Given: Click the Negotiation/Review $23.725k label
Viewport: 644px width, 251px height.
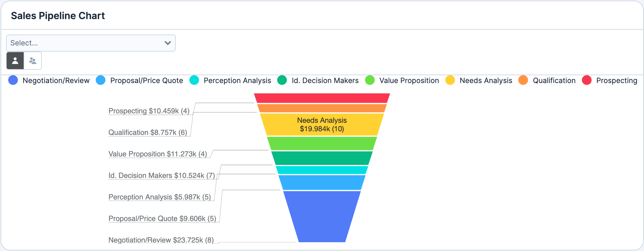Looking at the screenshot, I should click(161, 240).
